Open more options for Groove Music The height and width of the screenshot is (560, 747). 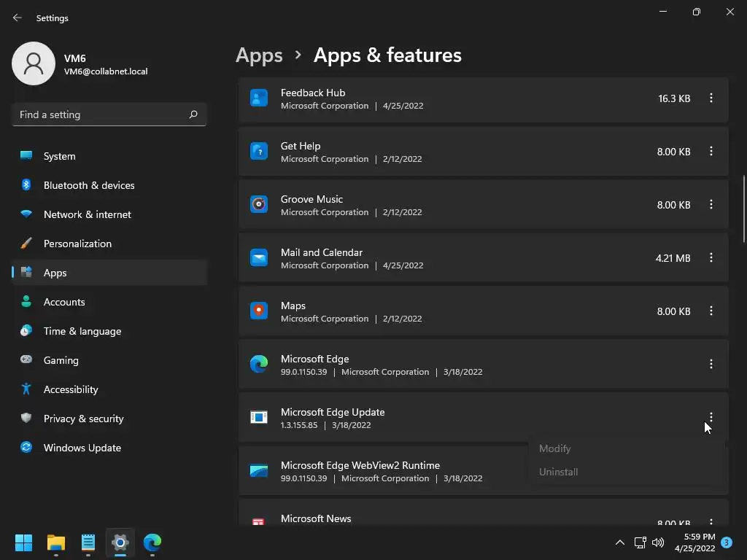click(711, 205)
